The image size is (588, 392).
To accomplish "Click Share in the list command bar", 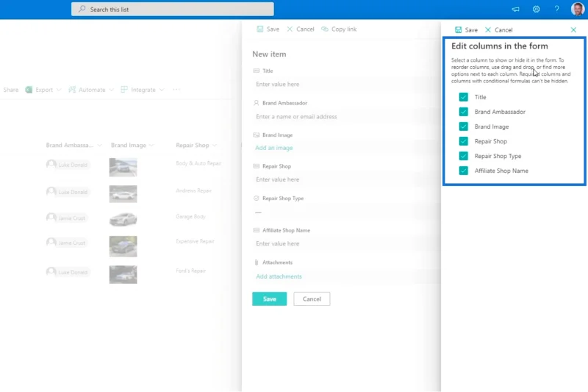I will pyautogui.click(x=10, y=90).
